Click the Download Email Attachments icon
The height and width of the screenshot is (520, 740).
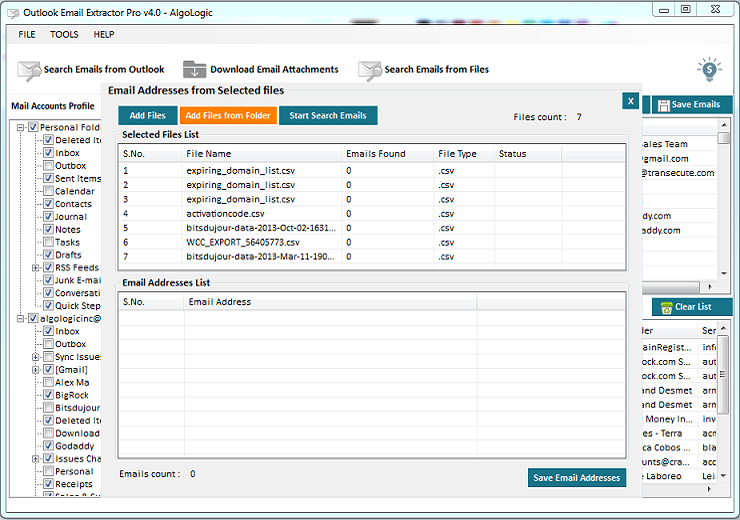click(x=194, y=70)
